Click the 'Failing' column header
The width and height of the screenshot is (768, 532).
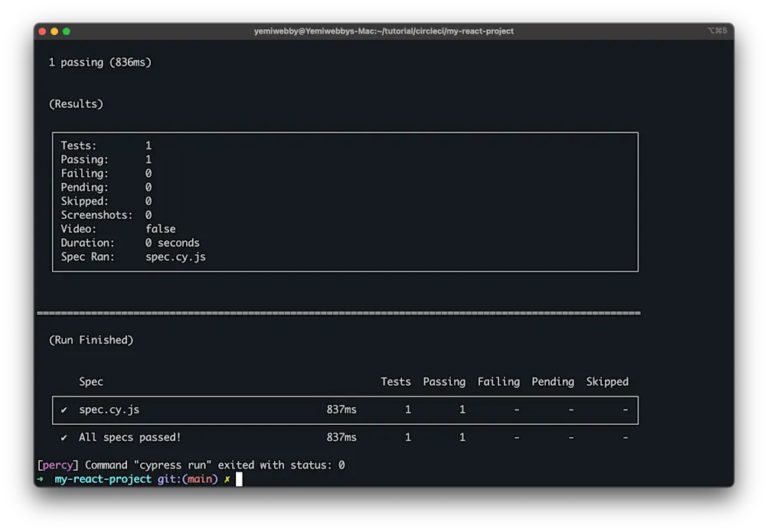(498, 382)
